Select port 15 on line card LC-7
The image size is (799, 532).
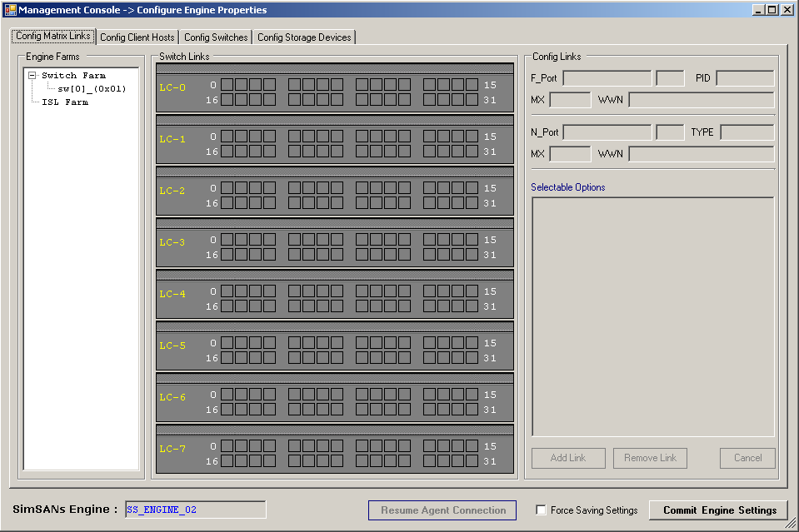472,446
